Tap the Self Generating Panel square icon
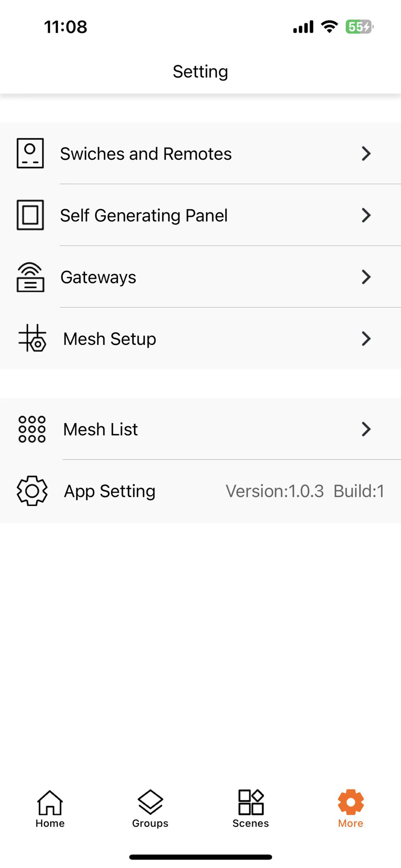 click(30, 215)
